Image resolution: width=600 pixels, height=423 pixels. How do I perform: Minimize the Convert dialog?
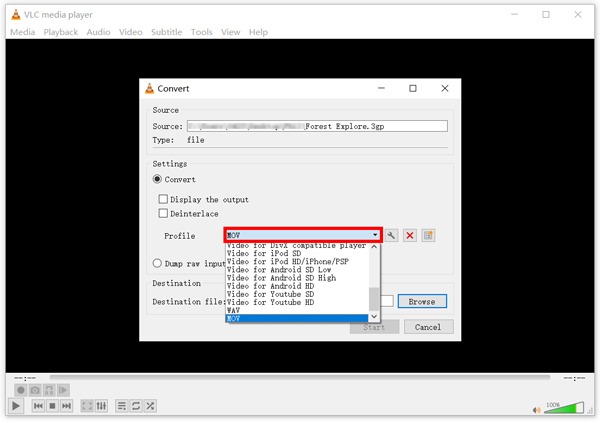(x=381, y=88)
